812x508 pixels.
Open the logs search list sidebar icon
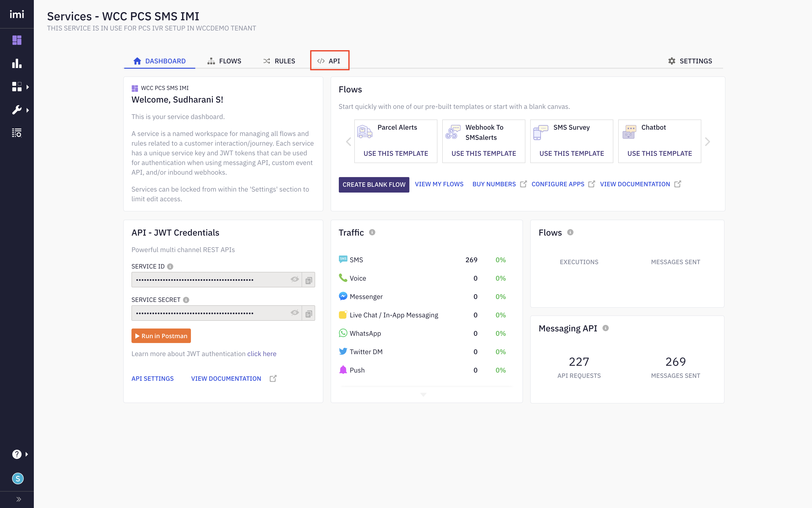(17, 133)
